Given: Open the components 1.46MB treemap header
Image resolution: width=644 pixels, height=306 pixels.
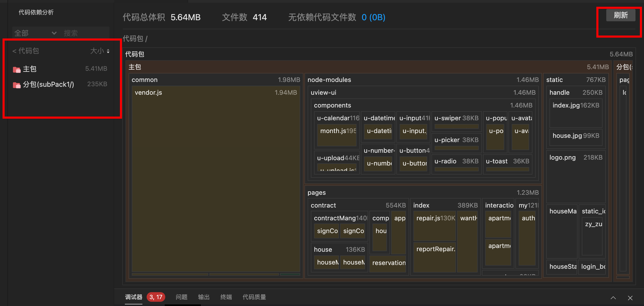Looking at the screenshot, I should pos(423,105).
